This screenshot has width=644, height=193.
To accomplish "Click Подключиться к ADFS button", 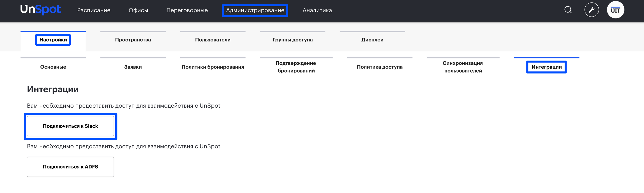I will click(x=70, y=167).
